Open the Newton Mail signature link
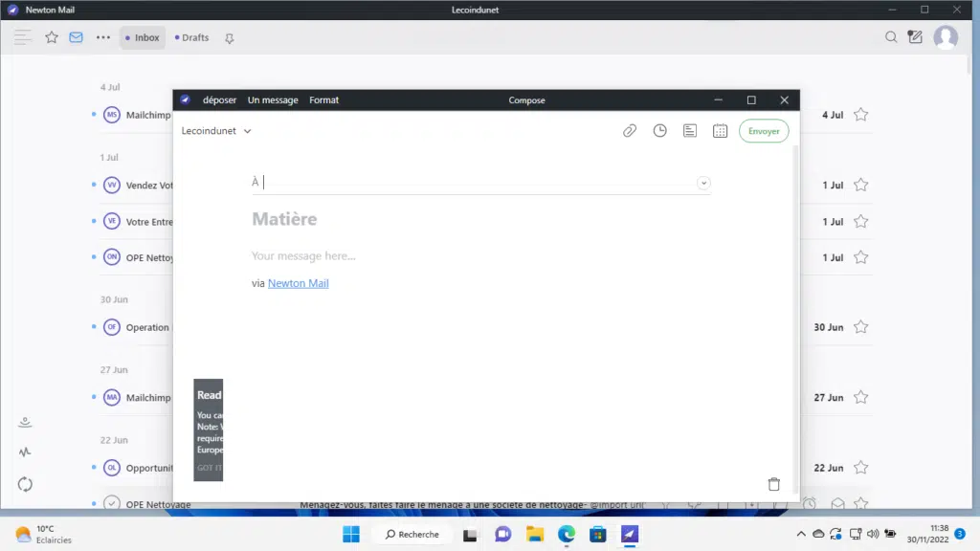 (299, 283)
